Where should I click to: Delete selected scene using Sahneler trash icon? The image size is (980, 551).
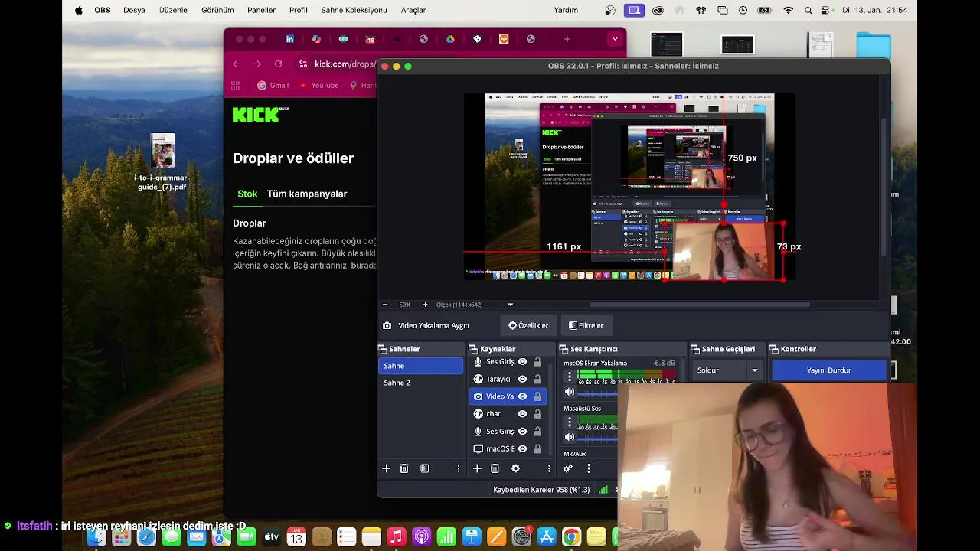click(404, 468)
